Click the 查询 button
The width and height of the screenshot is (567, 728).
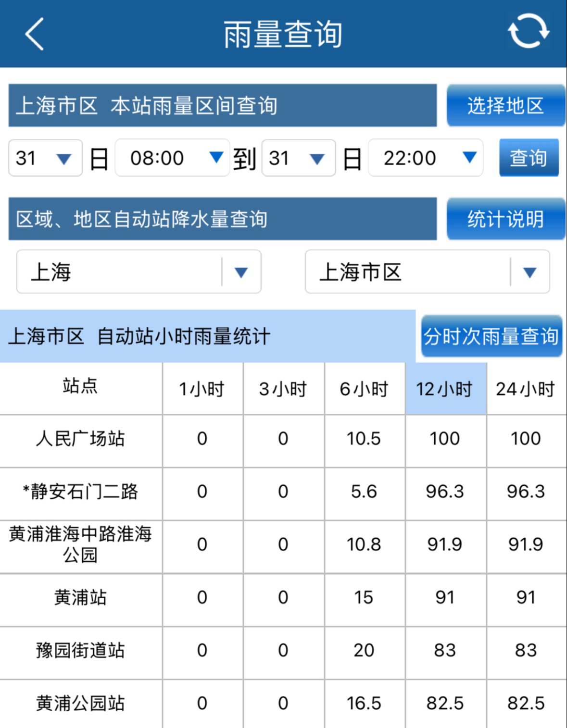529,158
